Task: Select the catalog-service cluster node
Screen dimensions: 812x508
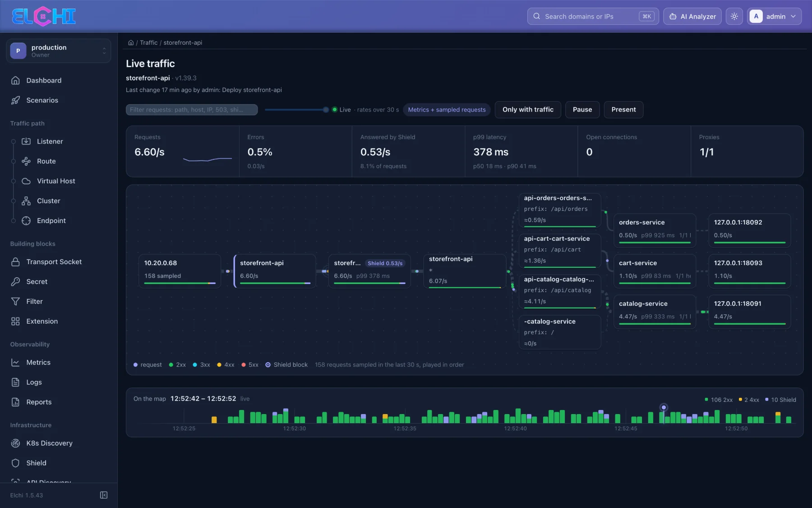Action: point(655,312)
